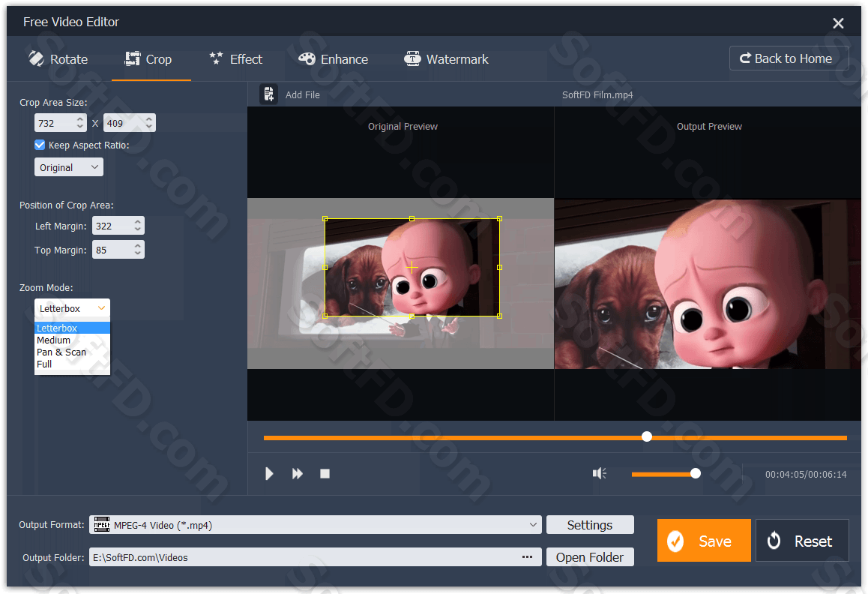Play the video
Screen dimensions: 868x594
click(x=269, y=474)
